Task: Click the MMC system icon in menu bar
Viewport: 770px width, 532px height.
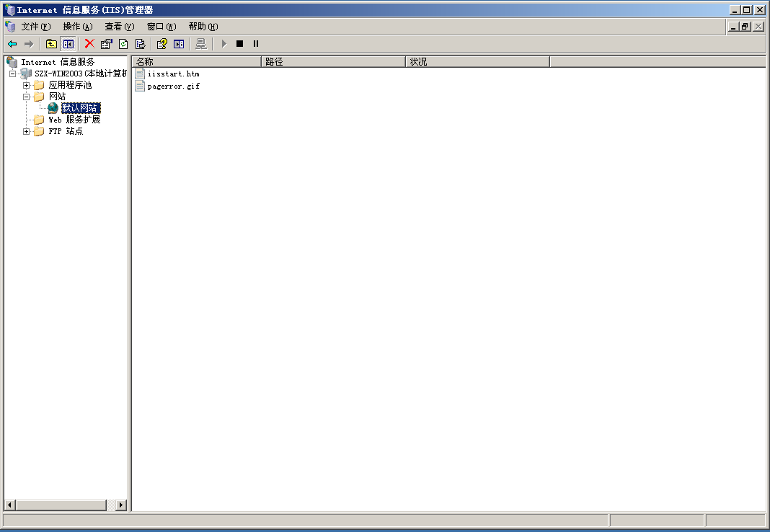Action: [x=10, y=27]
